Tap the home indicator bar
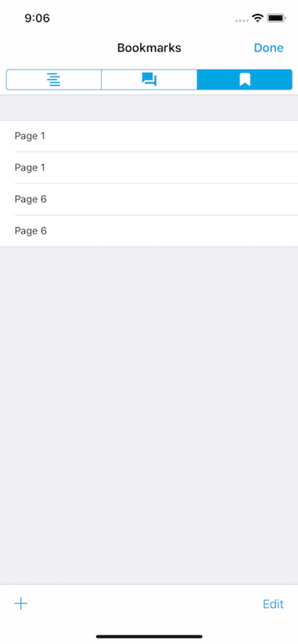The height and width of the screenshot is (644, 298). click(149, 636)
